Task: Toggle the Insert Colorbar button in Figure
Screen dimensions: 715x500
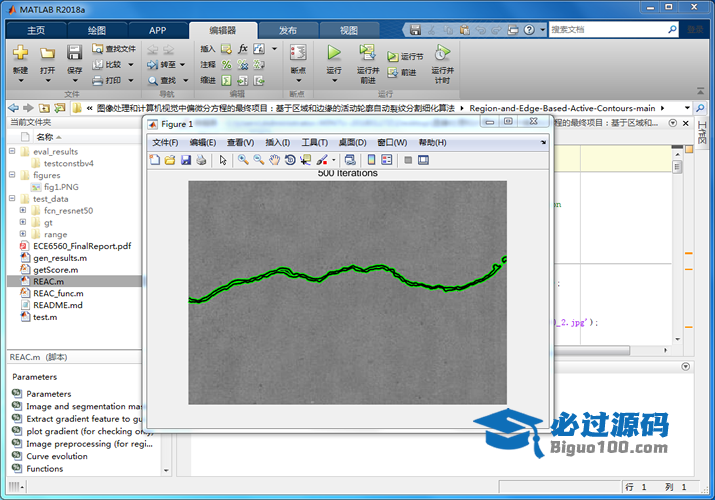Action: pos(371,160)
